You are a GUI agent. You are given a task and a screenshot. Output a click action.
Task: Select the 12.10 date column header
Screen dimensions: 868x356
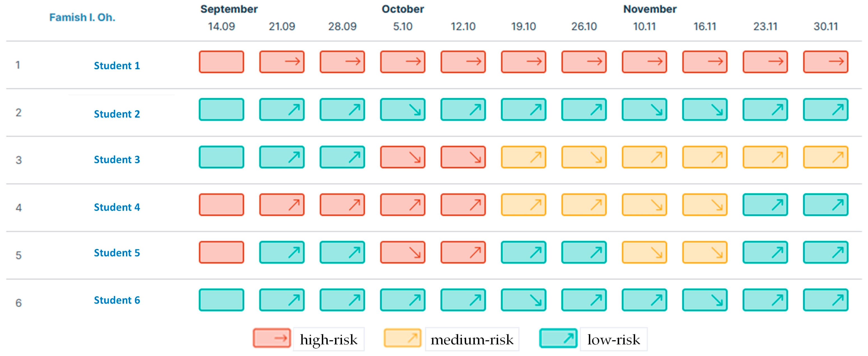463,26
